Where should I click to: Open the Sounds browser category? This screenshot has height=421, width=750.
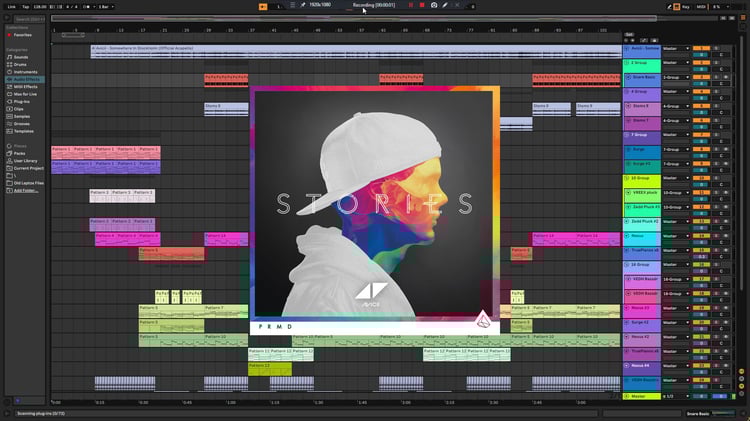[x=21, y=57]
